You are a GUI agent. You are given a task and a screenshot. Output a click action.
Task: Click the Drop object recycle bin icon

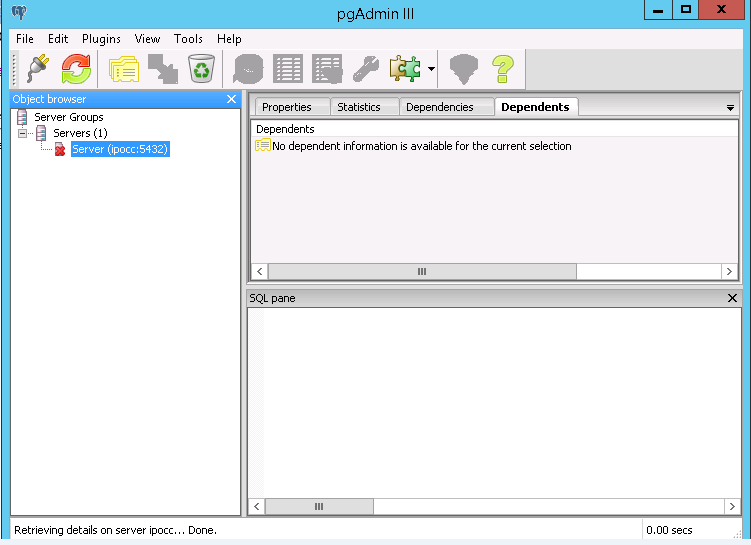[x=201, y=69]
